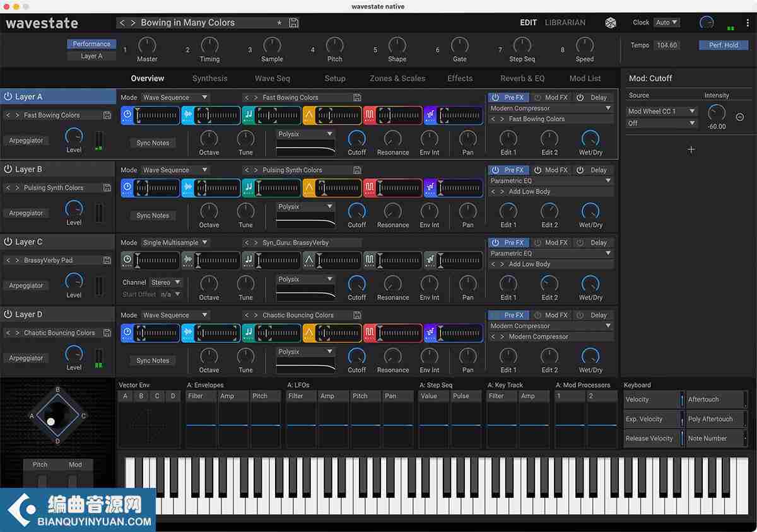Screen dimensions: 757x532
Task: Select Layer A red gate lane icon
Action: point(370,115)
